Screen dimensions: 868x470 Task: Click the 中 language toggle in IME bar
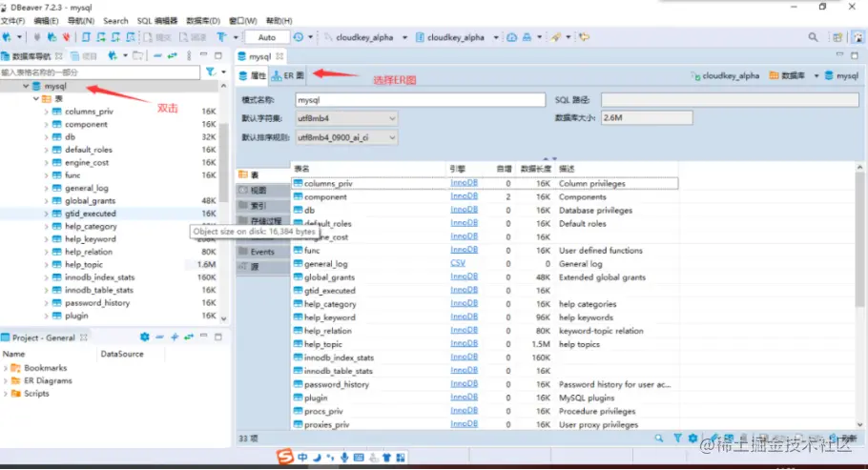pyautogui.click(x=302, y=458)
